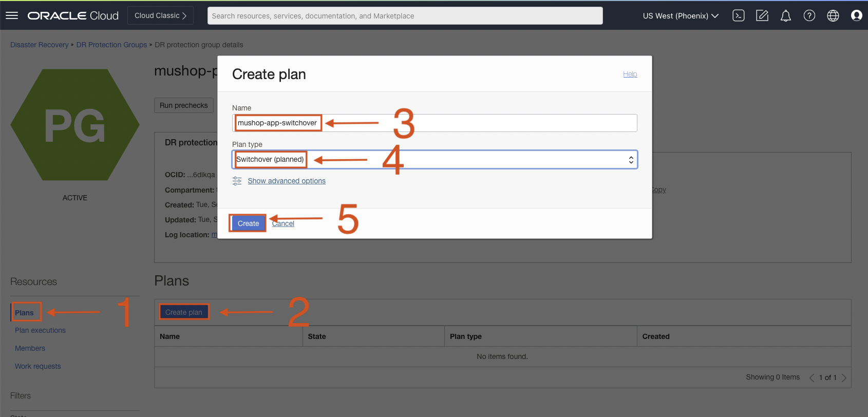Open the Plan type dropdown
868x417 pixels.
[x=435, y=160]
